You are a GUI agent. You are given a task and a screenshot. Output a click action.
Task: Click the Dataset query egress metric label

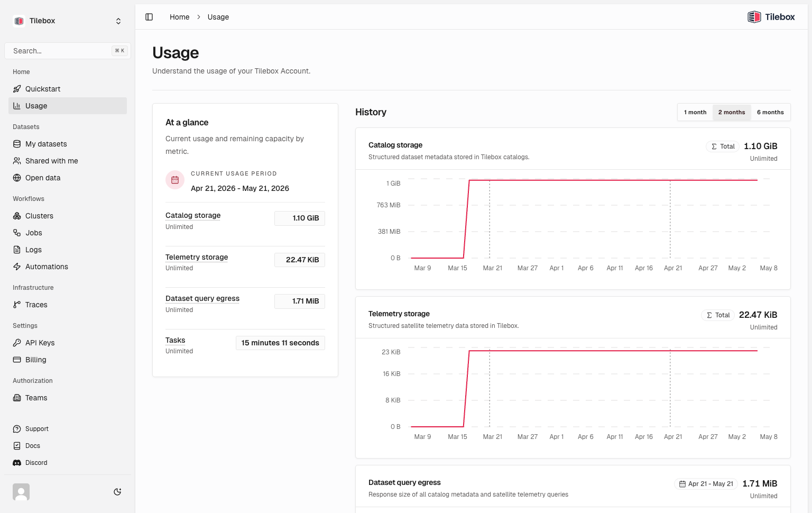tap(202, 298)
